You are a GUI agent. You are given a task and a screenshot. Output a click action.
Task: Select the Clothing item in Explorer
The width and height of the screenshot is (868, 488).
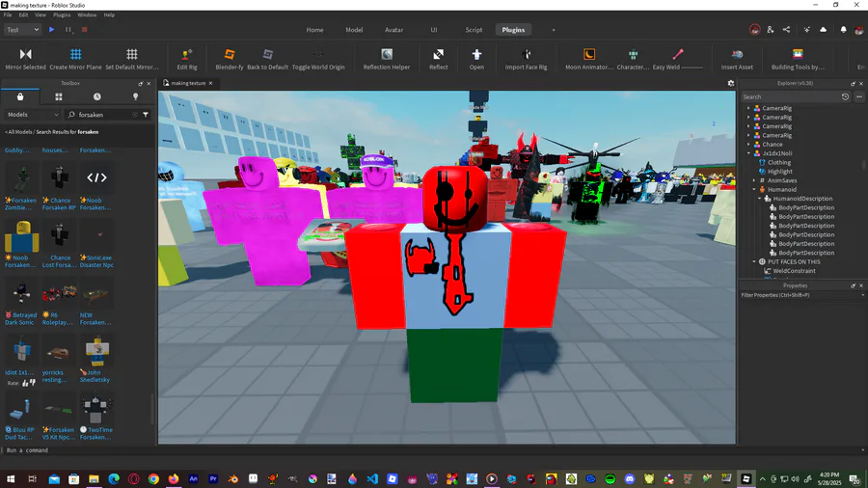click(x=779, y=163)
